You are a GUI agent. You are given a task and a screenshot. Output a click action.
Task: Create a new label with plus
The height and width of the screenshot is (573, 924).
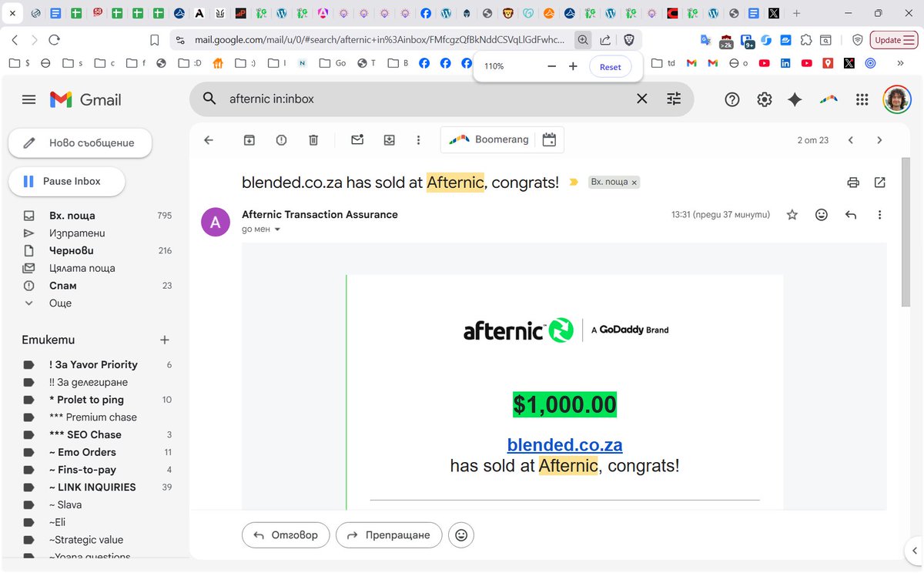coord(164,340)
